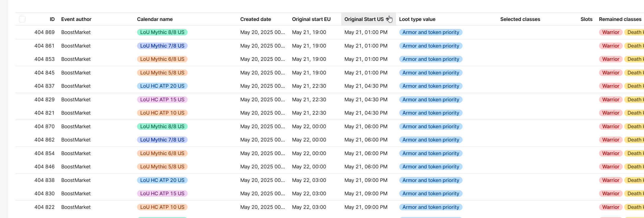Viewport: 644px width, 218px height.
Task: Toggle the select-all checkbox in header
Action: pos(22,19)
